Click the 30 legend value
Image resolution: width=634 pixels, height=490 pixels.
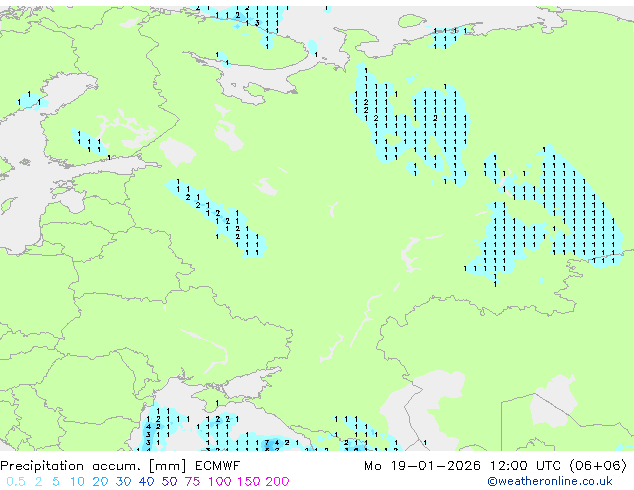(x=123, y=482)
